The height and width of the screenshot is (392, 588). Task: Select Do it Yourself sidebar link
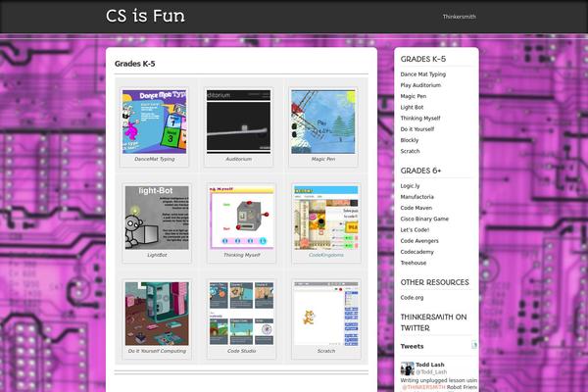coord(417,129)
